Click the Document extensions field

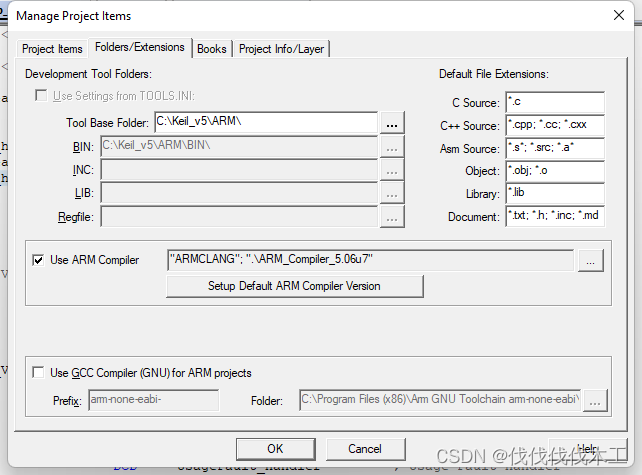[x=555, y=216]
